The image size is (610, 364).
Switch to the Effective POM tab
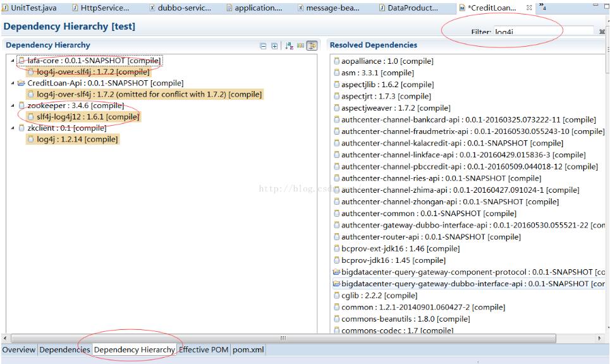203,349
